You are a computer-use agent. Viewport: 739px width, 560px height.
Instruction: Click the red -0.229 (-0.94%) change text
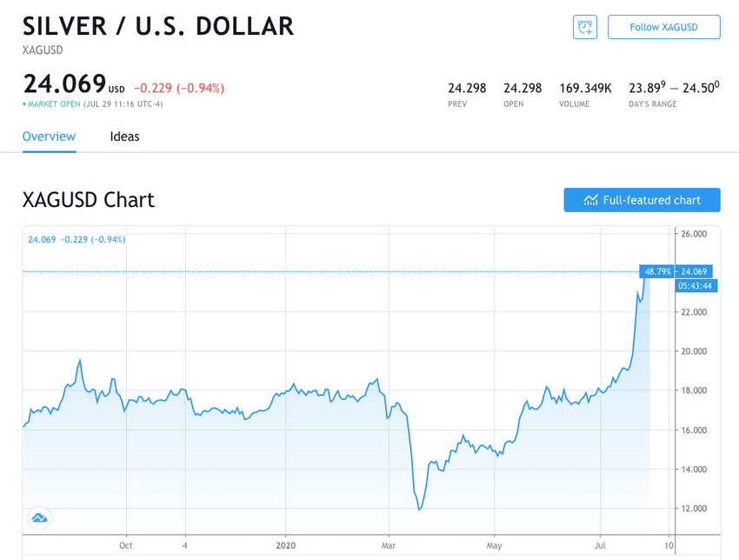click(x=177, y=88)
